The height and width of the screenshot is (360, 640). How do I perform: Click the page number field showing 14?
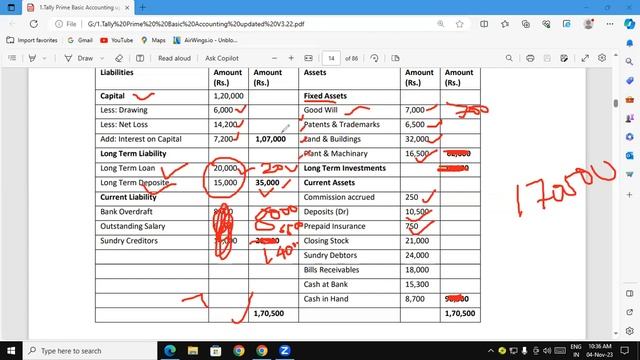click(331, 58)
